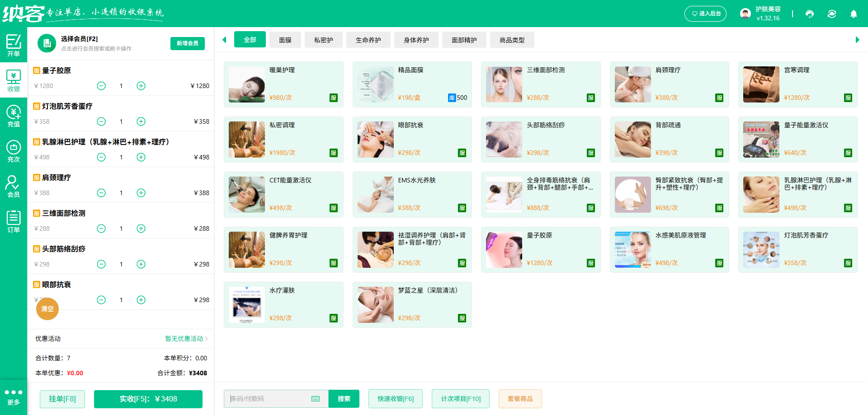Image resolution: width=868 pixels, height=415 pixels.
Task: Click the 精品面膜 product thumbnail
Action: 375,84
